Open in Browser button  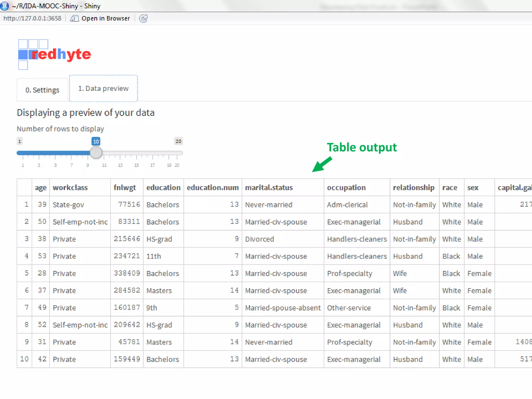[x=100, y=18]
